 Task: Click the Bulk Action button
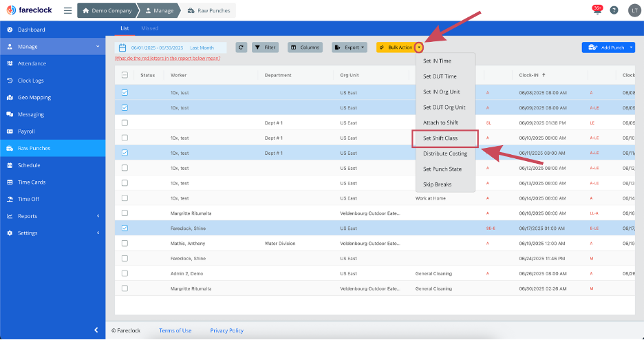396,47
